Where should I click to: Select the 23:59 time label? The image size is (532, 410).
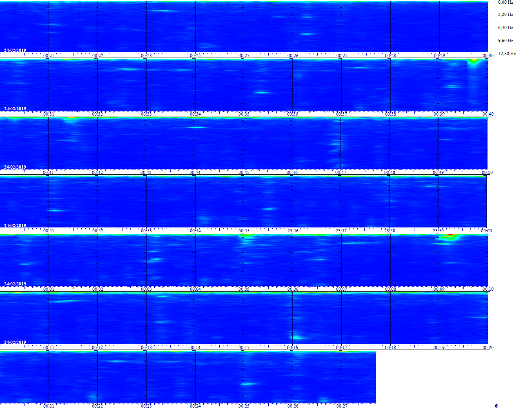pos(438,231)
